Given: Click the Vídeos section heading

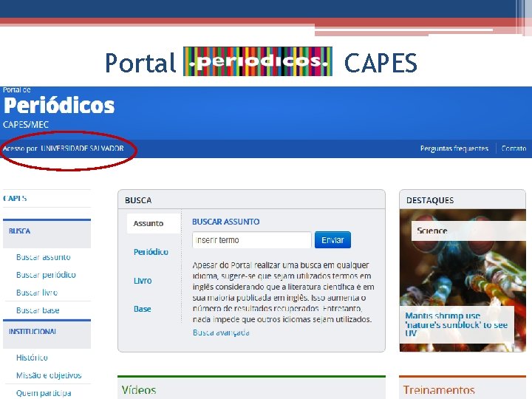Looking at the screenshot, I should pyautogui.click(x=139, y=390).
